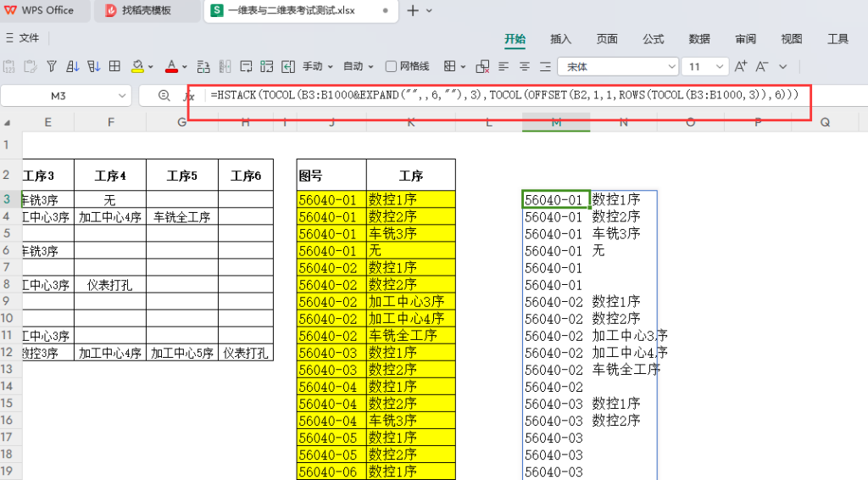This screenshot has height=480, width=868.
Task: Click the HSTACK formula input field
Action: [x=504, y=95]
